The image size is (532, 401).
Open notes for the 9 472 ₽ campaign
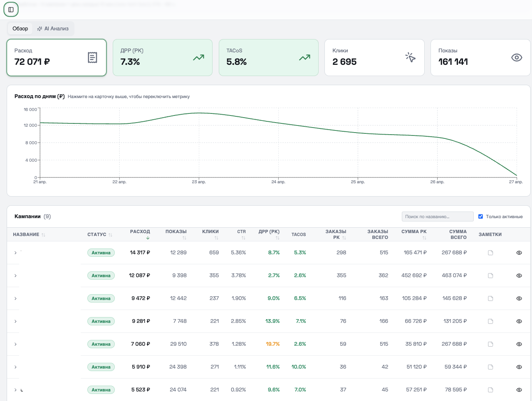pos(490,298)
